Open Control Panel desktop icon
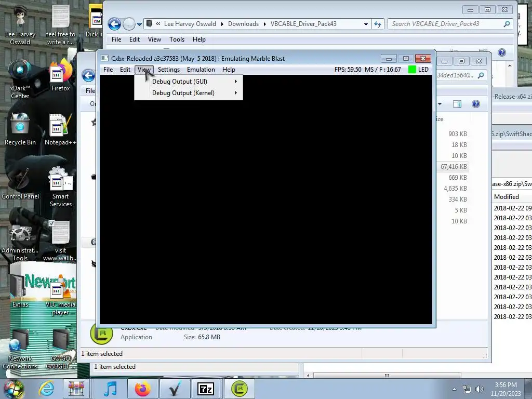532x399 pixels. click(20, 183)
